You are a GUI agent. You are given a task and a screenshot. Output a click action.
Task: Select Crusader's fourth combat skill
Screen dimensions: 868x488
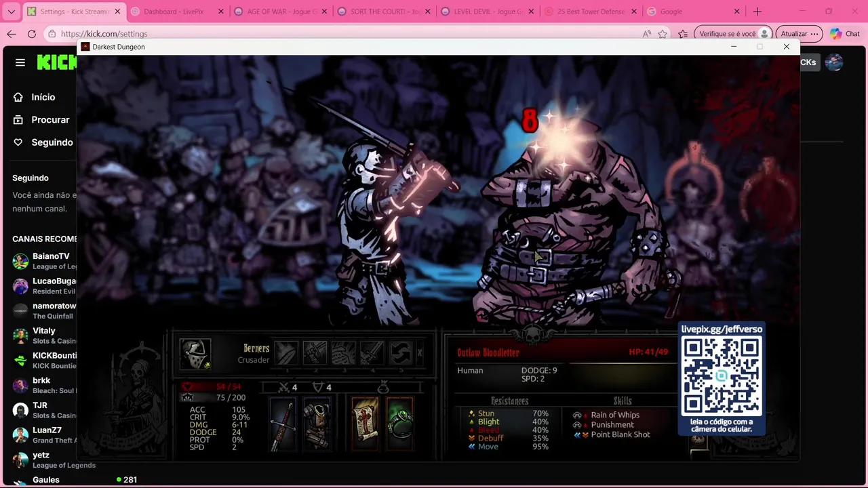(x=372, y=353)
